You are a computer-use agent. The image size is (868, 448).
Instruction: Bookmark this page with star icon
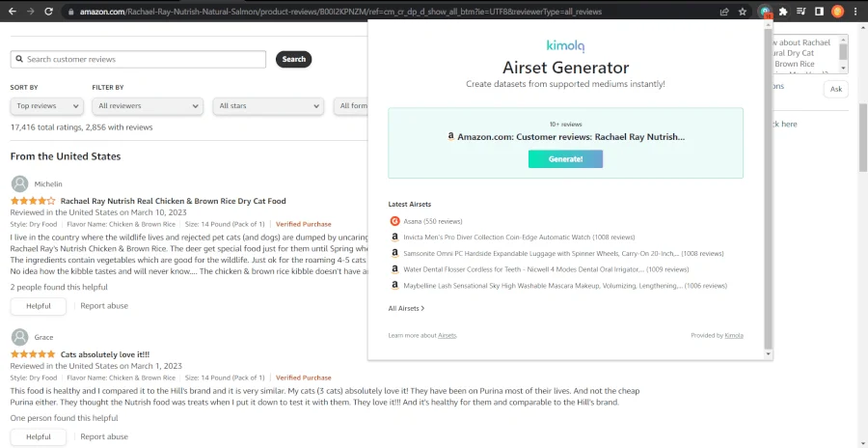[743, 11]
